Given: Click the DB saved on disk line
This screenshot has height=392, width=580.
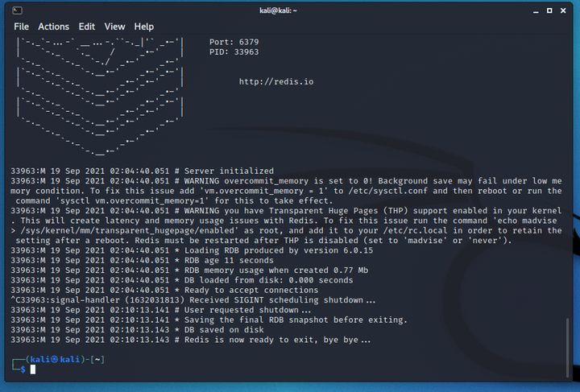Looking at the screenshot, I should point(137,329).
